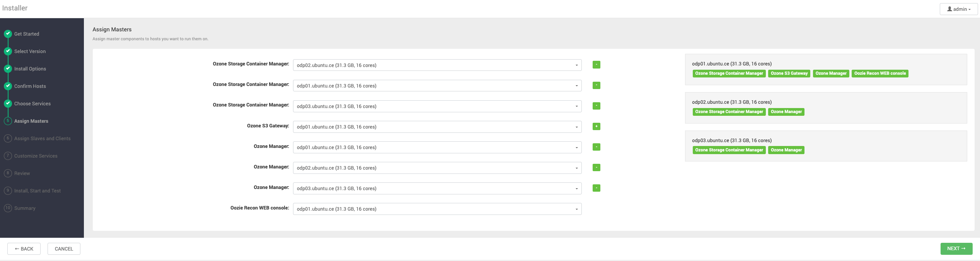
Task: Click the CANCEL button
Action: coord(64,249)
